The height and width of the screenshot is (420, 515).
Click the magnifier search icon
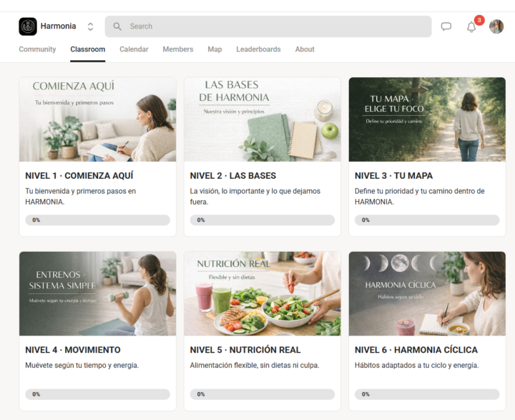117,26
